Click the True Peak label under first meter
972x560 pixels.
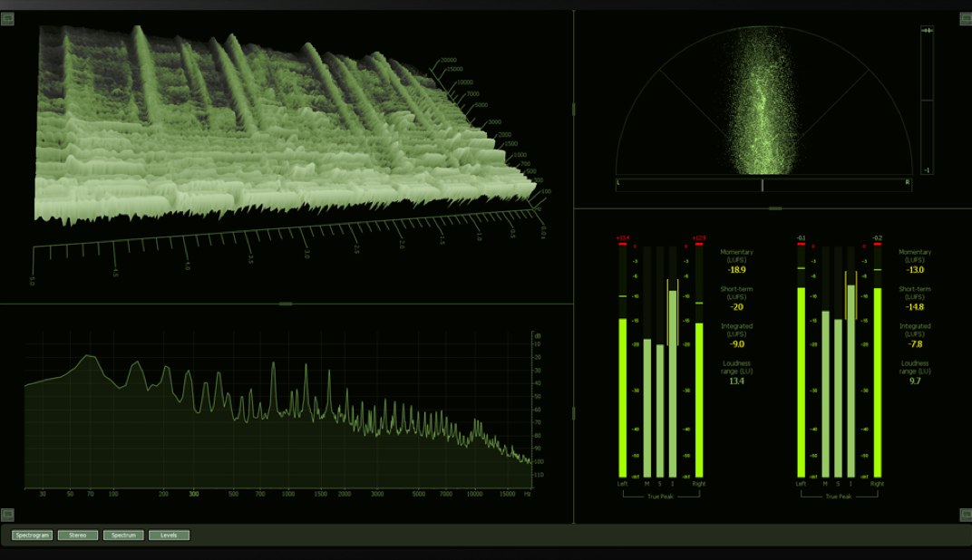[x=660, y=497]
